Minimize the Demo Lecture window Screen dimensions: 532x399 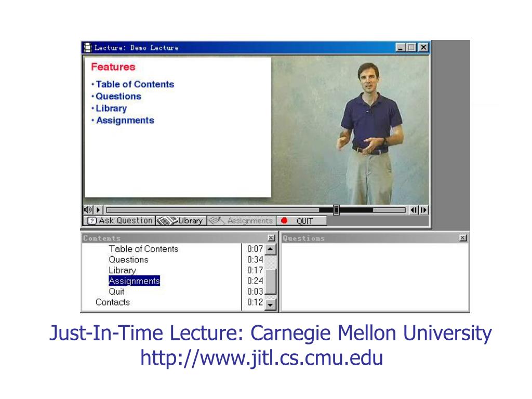401,47
